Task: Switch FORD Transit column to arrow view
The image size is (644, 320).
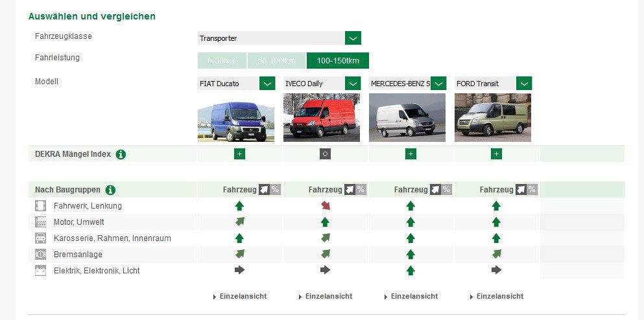Action: [521, 190]
